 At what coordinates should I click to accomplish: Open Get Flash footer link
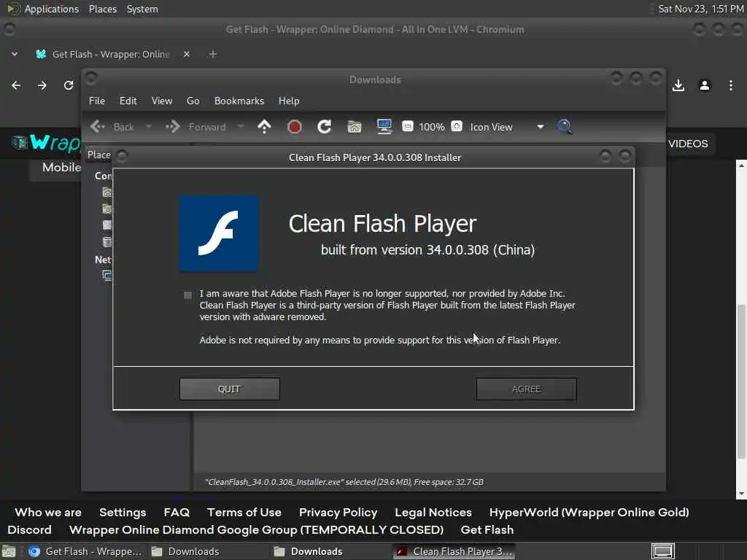(x=487, y=530)
